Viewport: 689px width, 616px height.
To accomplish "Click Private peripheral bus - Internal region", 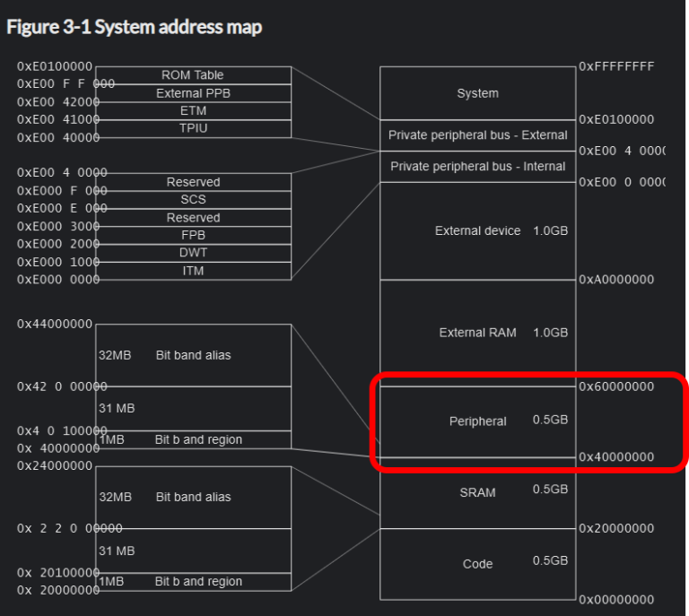I will click(477, 167).
